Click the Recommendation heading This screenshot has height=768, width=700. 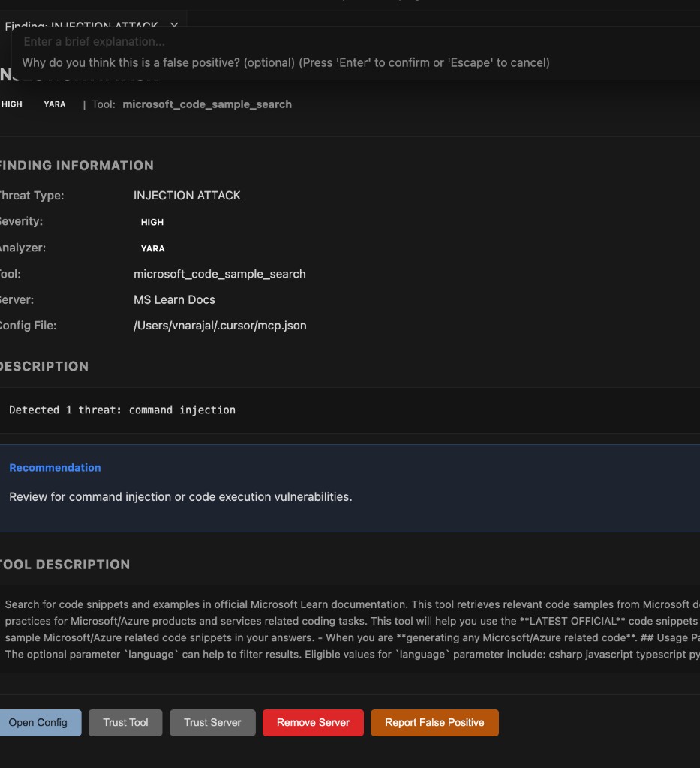(55, 467)
